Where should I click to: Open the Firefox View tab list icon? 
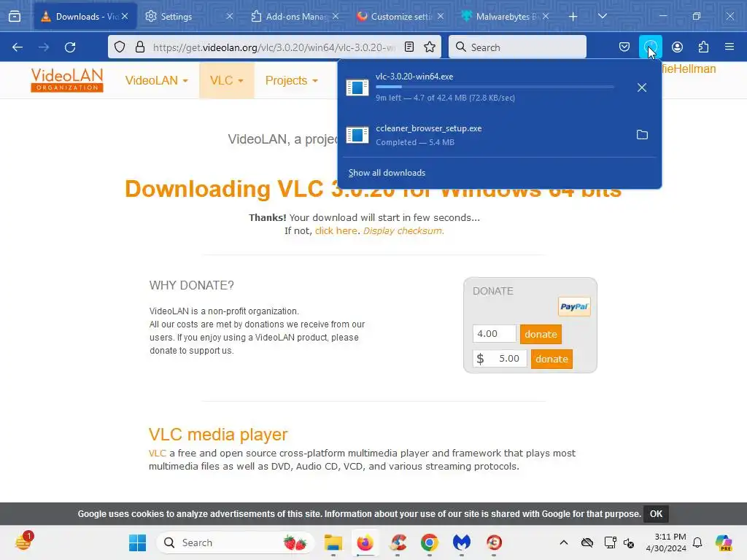pyautogui.click(x=15, y=16)
